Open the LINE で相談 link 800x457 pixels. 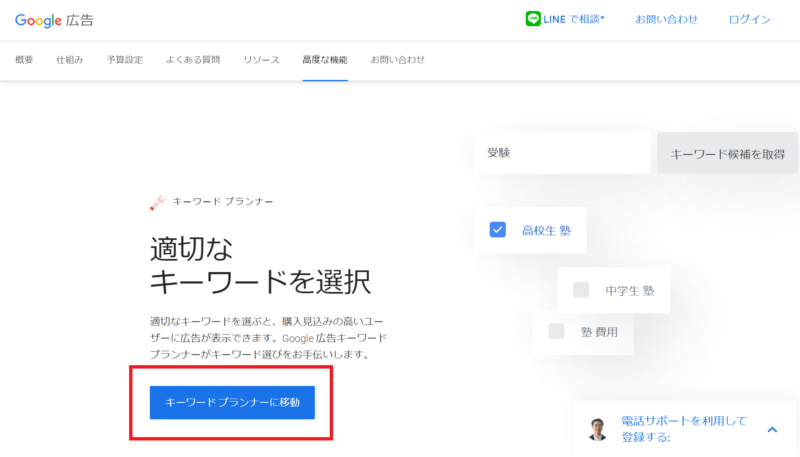pyautogui.click(x=573, y=19)
